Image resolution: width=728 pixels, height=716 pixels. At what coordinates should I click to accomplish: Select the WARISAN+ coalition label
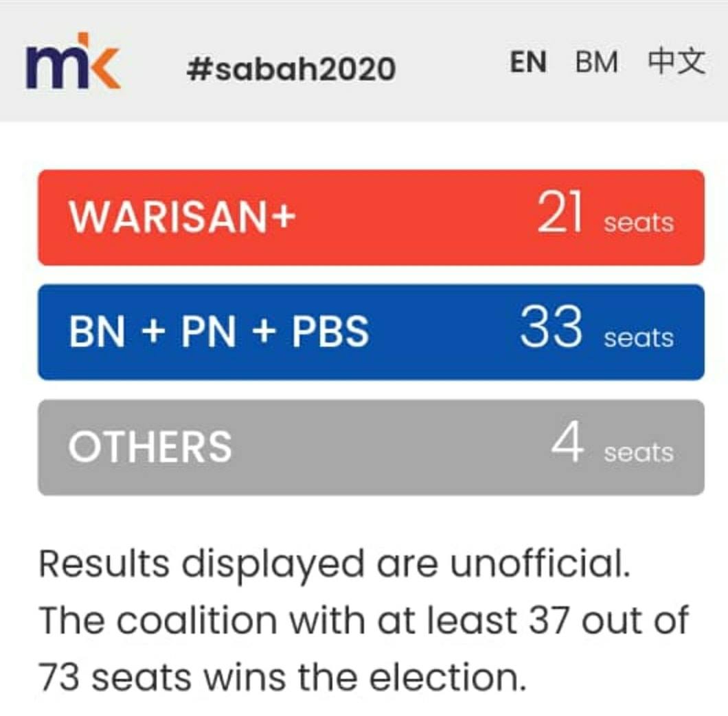[x=182, y=216]
